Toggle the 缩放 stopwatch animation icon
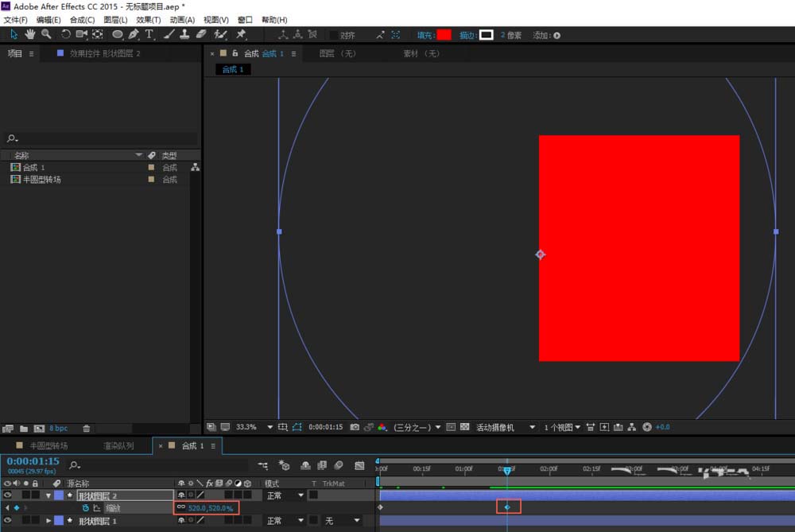The width and height of the screenshot is (795, 532). click(85, 507)
